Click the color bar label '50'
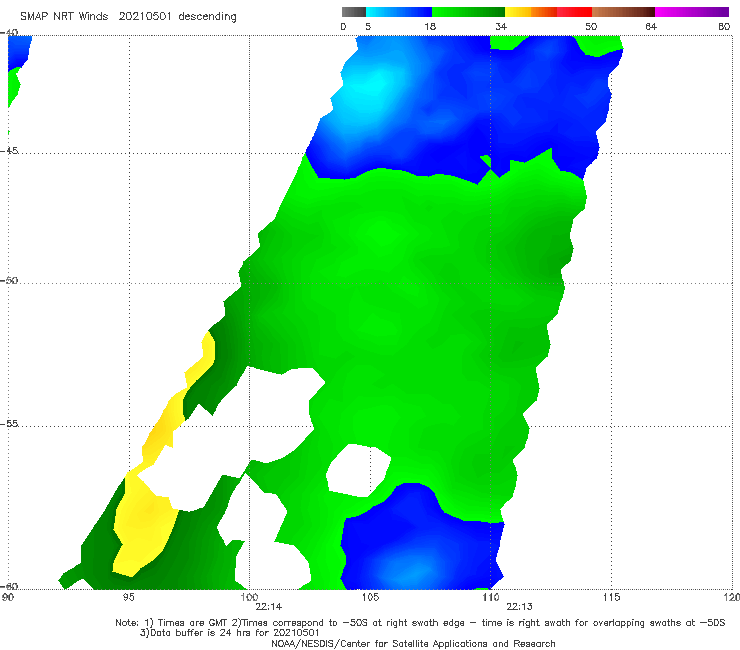 591,26
